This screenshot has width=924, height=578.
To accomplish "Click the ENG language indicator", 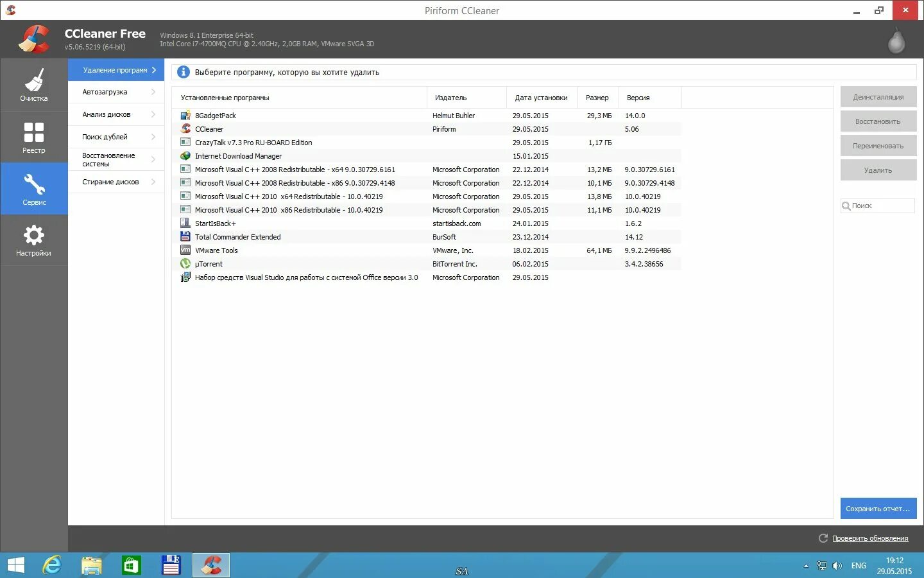I will (x=859, y=566).
